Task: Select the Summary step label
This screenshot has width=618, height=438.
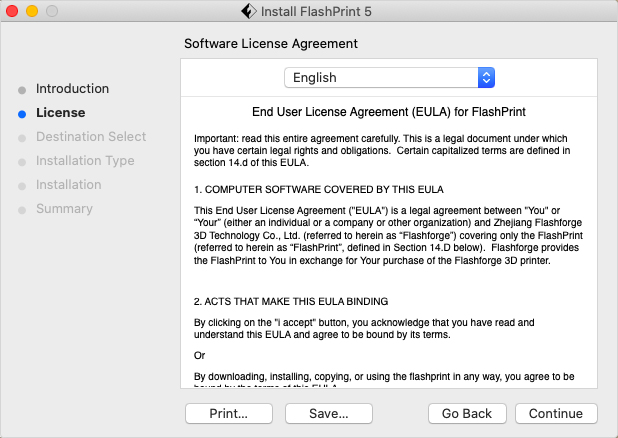Action: (64, 209)
